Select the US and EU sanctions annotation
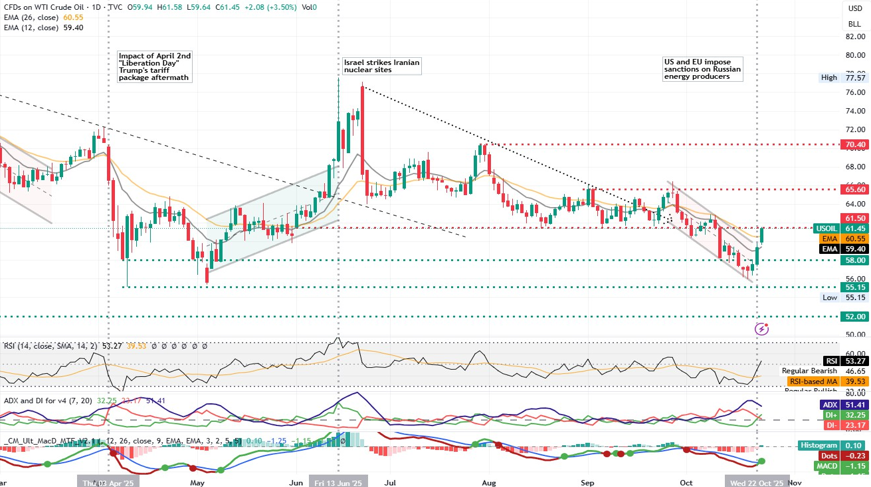Viewport: 871px width, 487px height. point(703,69)
